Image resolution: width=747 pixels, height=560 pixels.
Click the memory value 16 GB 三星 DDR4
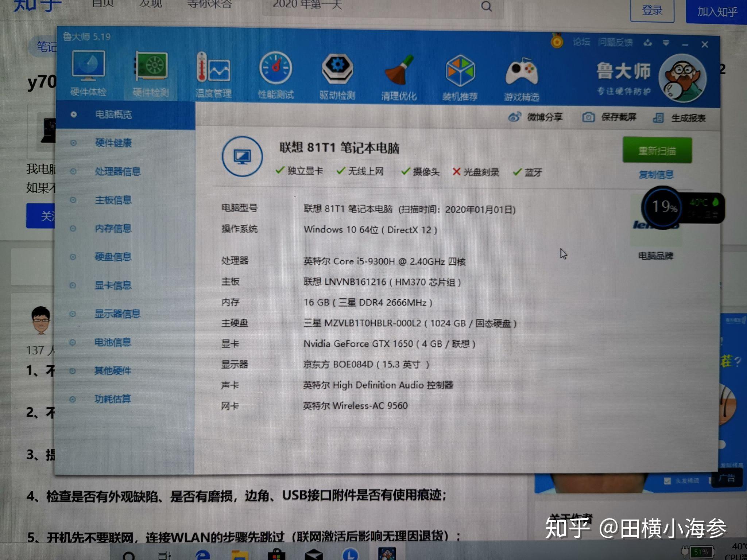point(368,302)
